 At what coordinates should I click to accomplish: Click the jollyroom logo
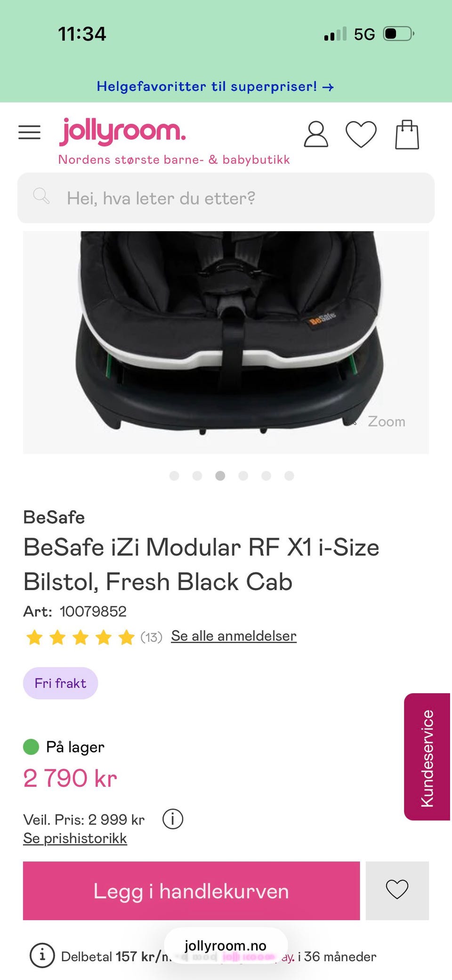click(x=122, y=132)
